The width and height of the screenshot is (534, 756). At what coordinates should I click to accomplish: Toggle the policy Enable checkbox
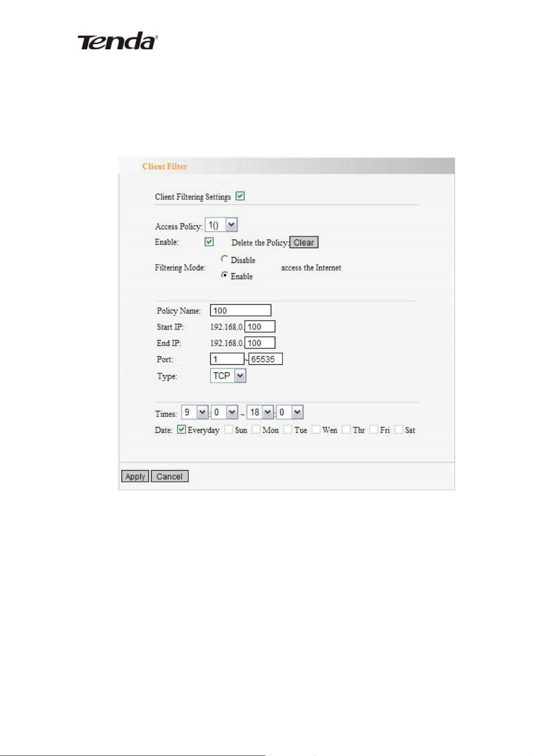click(x=209, y=242)
